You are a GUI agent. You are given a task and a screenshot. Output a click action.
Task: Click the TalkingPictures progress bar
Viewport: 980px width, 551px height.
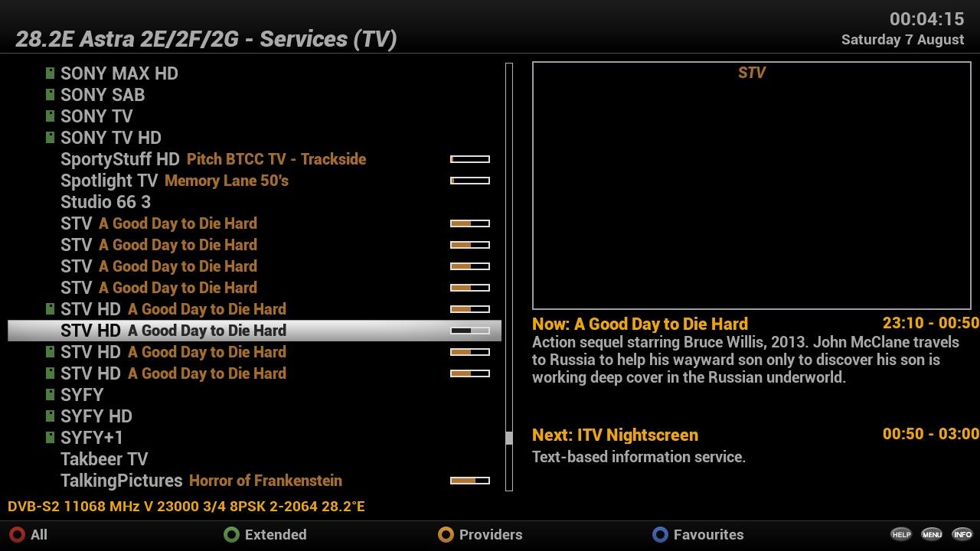pyautogui.click(x=470, y=481)
